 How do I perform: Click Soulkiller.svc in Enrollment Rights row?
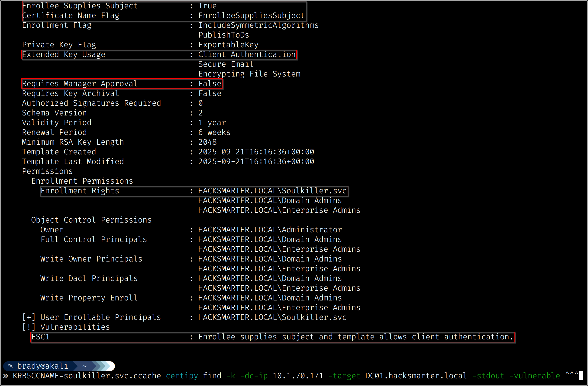click(314, 191)
